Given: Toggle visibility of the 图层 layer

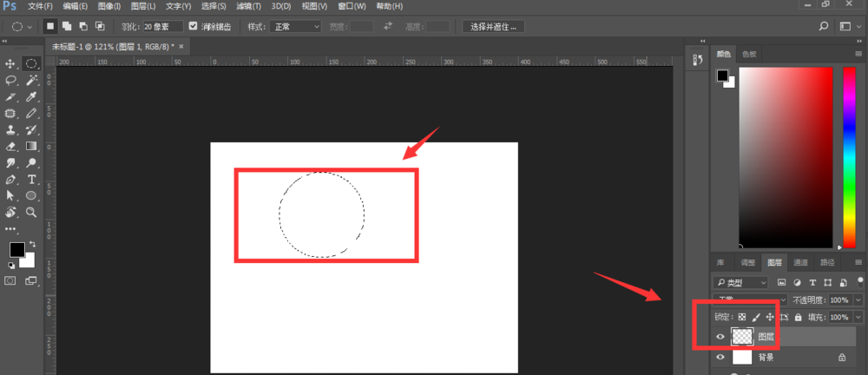Looking at the screenshot, I should (x=720, y=336).
